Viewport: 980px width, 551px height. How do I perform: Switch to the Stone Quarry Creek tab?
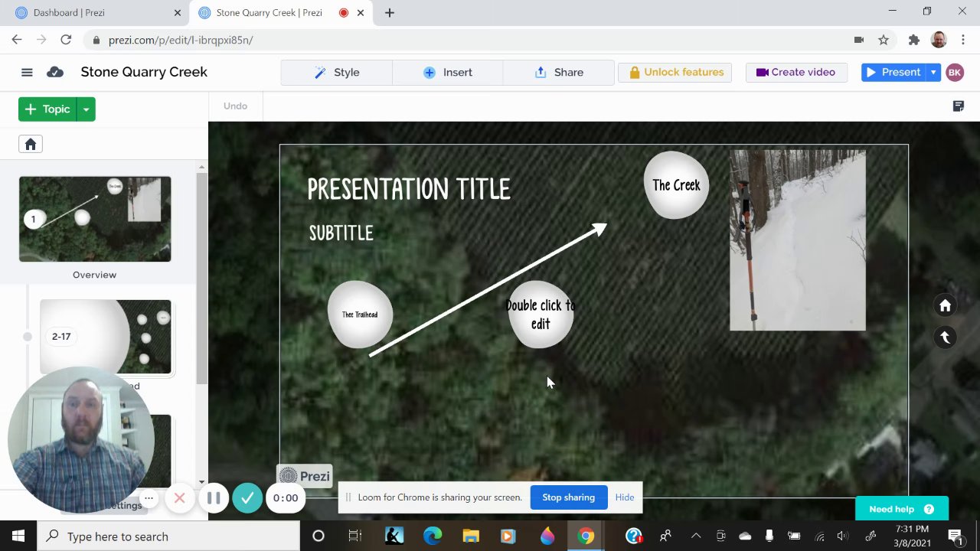tap(268, 12)
